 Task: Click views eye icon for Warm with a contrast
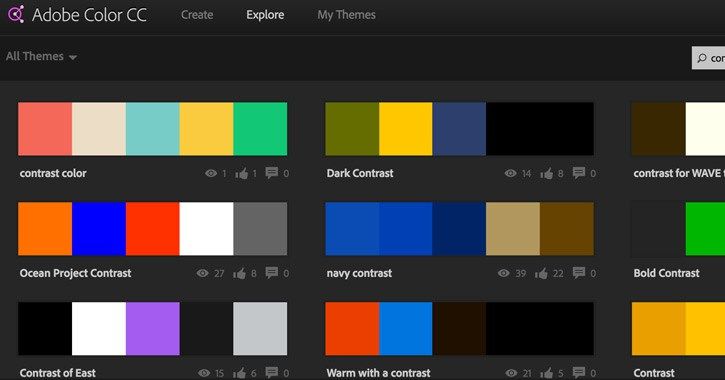pyautogui.click(x=511, y=373)
